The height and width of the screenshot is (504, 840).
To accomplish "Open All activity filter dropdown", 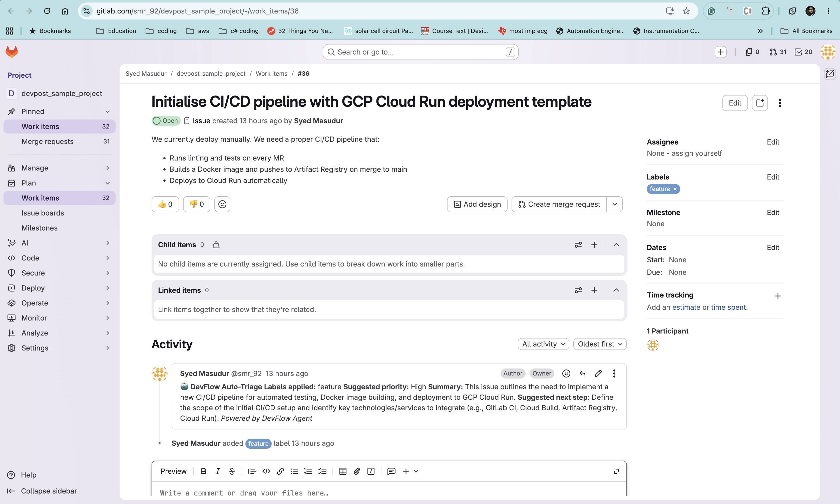I will (543, 344).
